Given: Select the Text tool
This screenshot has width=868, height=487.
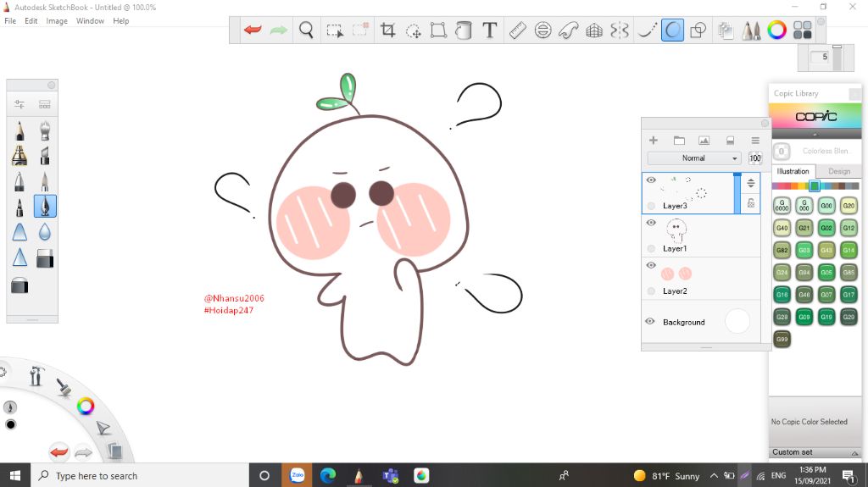Looking at the screenshot, I should (x=489, y=30).
